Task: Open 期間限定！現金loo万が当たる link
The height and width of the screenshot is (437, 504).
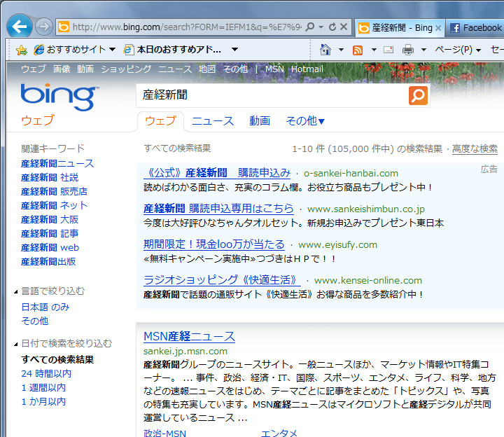Action: (214, 244)
